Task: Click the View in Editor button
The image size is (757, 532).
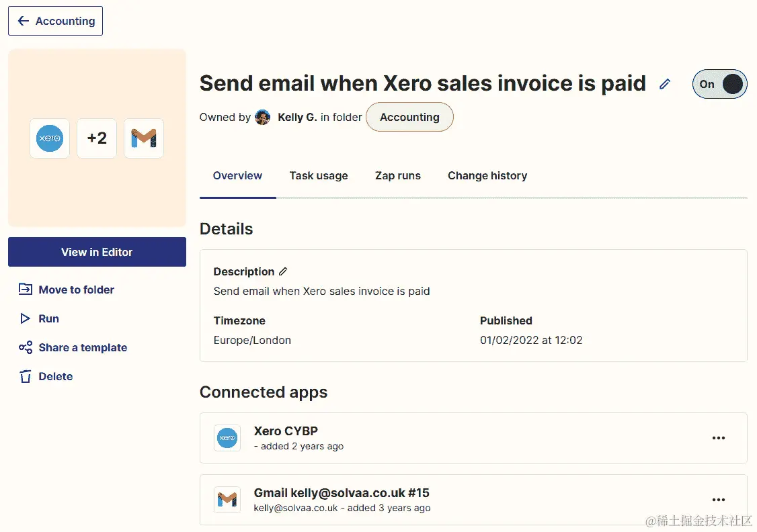Action: click(97, 252)
